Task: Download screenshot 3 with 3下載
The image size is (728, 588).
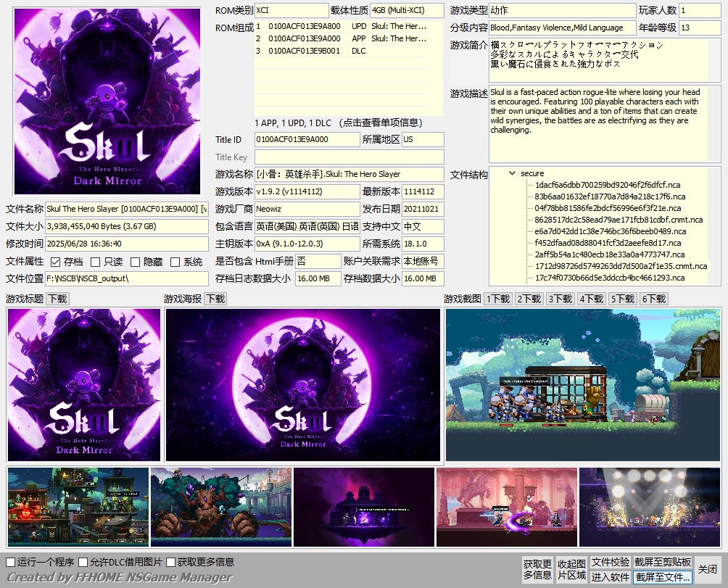Action: pos(561,299)
